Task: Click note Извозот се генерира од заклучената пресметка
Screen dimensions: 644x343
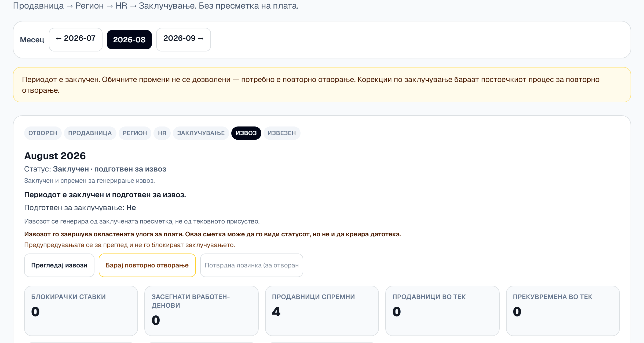Action: [x=142, y=221]
